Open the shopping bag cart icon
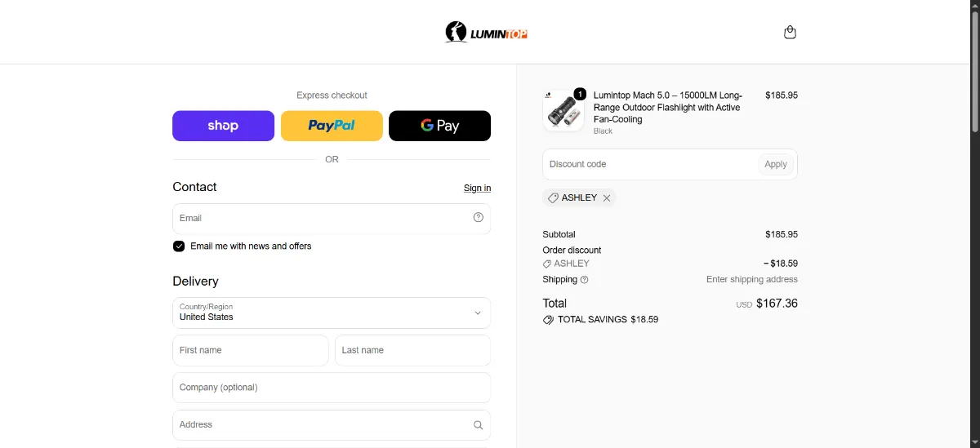Viewport: 980px width, 448px height. [790, 33]
